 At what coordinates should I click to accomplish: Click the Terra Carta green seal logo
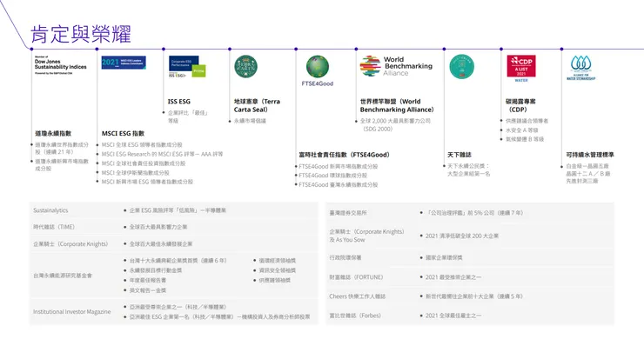point(245,66)
